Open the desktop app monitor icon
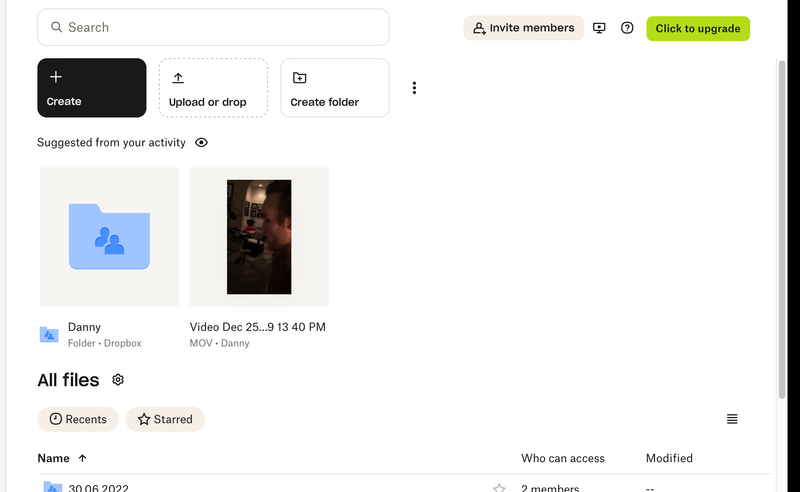The width and height of the screenshot is (800, 492). click(x=599, y=28)
